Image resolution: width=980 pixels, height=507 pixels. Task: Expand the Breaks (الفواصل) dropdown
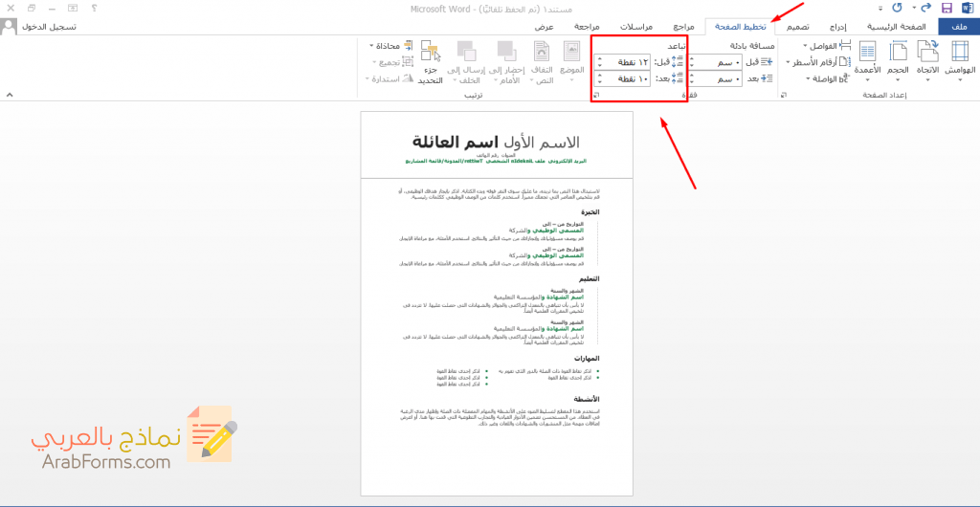pos(825,46)
